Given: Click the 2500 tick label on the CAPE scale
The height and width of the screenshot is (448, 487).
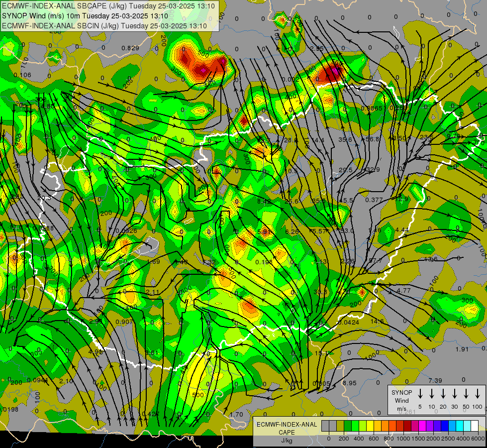Looking at the screenshot, I should [x=448, y=439].
